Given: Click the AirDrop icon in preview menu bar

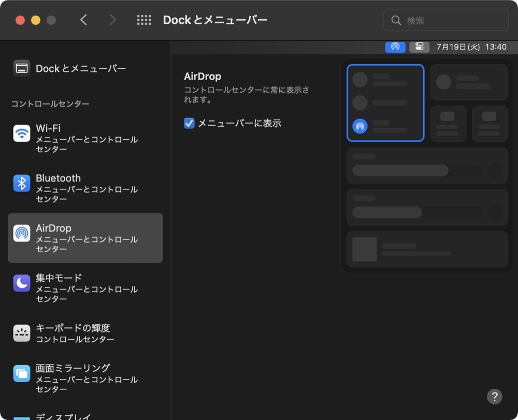Looking at the screenshot, I should pos(395,47).
